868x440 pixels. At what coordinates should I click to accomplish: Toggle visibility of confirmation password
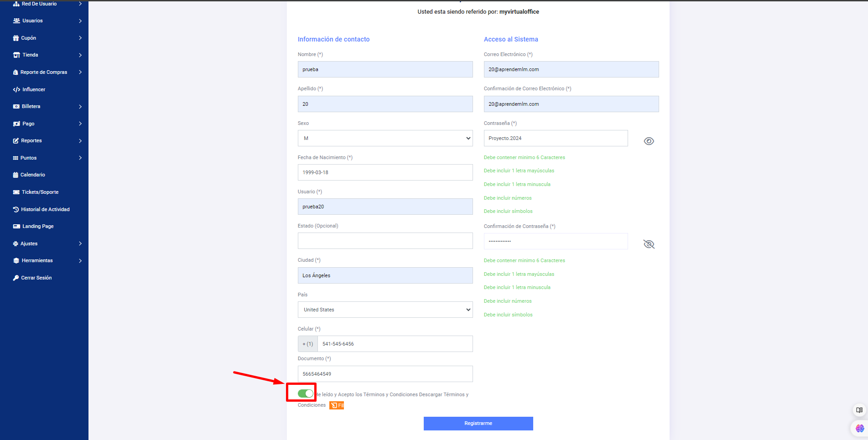[x=649, y=244]
